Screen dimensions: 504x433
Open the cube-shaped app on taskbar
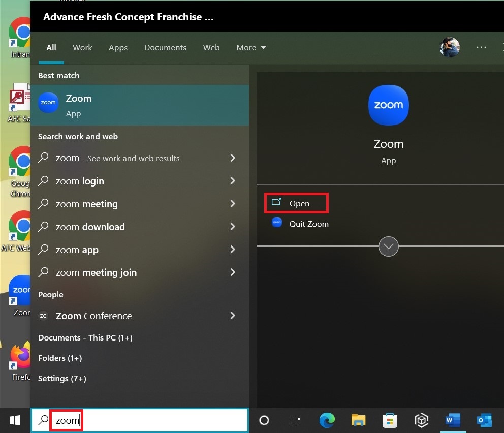pyautogui.click(x=421, y=420)
